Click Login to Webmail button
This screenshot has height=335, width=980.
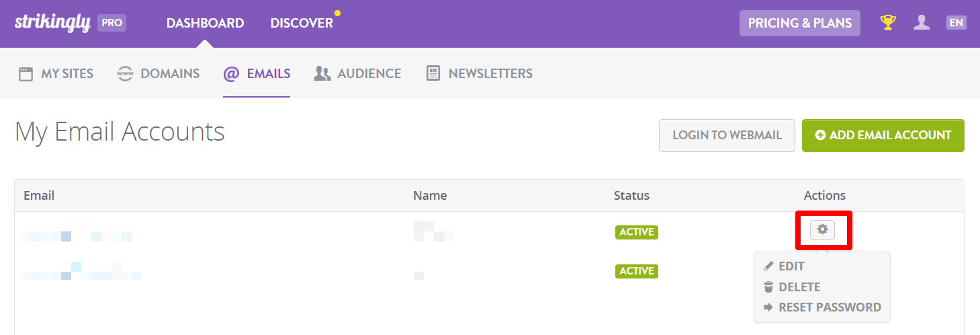727,135
